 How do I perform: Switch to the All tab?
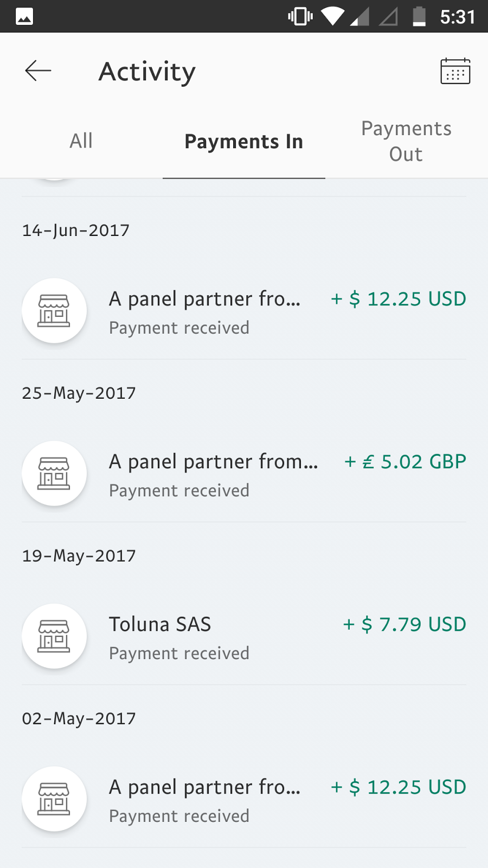[x=81, y=141]
